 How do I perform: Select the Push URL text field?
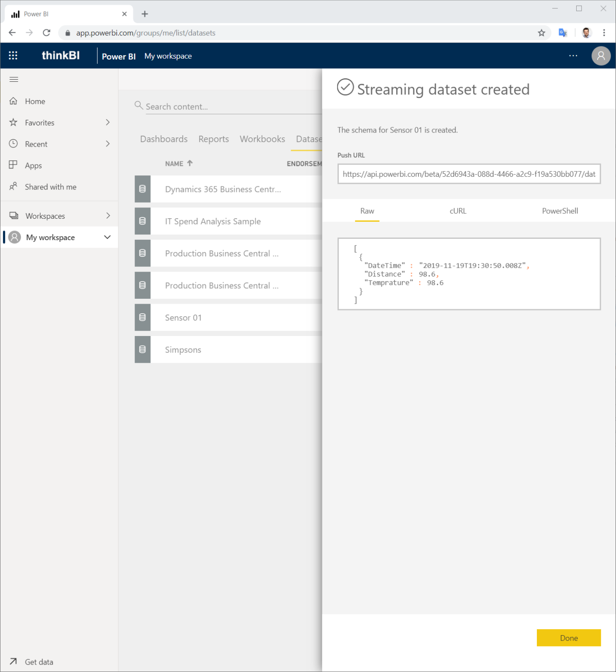pyautogui.click(x=469, y=174)
